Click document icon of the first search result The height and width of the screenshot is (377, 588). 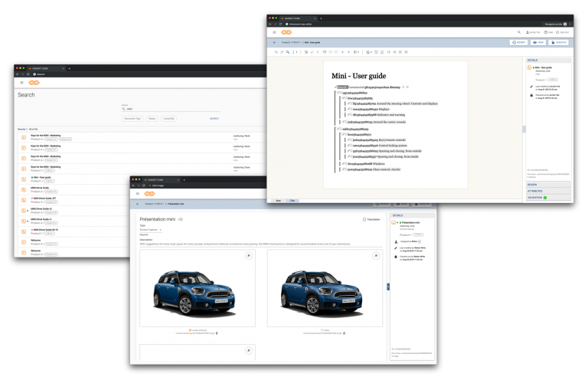tap(24, 137)
